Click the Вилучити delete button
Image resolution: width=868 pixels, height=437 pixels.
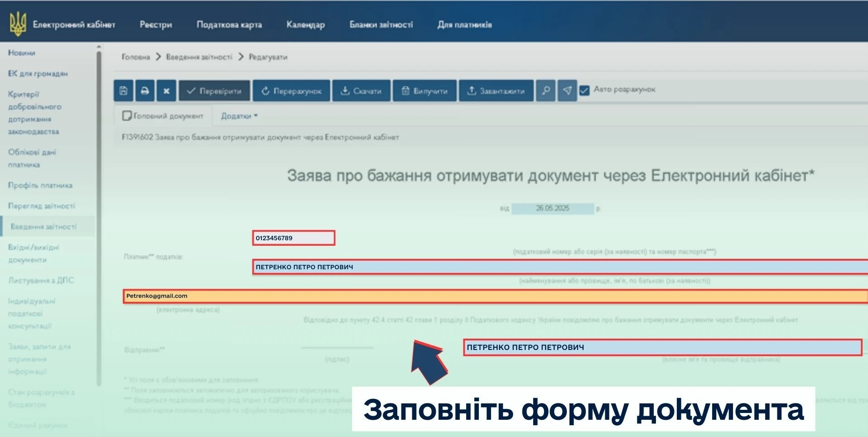pyautogui.click(x=424, y=91)
